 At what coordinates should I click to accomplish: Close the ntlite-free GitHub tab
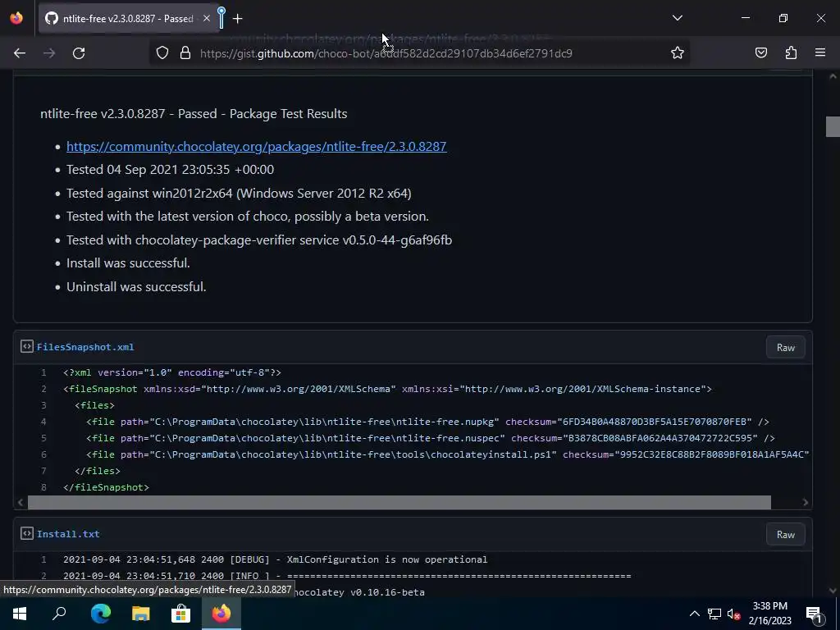pyautogui.click(x=207, y=18)
